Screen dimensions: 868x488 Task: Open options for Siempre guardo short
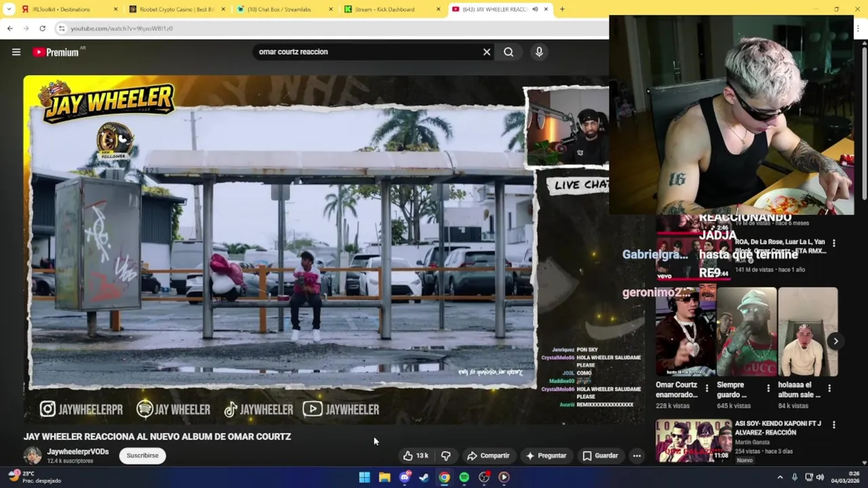pos(768,388)
